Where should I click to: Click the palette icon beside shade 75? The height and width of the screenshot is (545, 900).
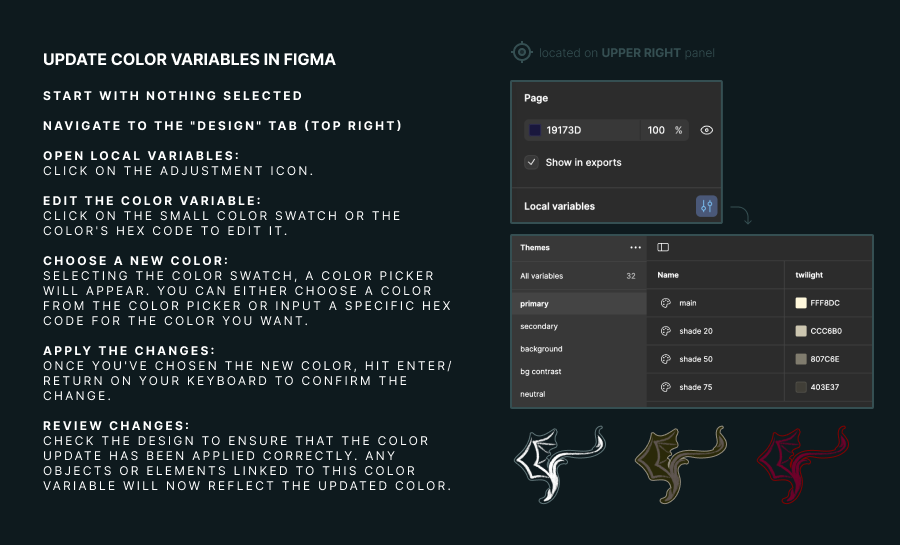pyautogui.click(x=665, y=387)
